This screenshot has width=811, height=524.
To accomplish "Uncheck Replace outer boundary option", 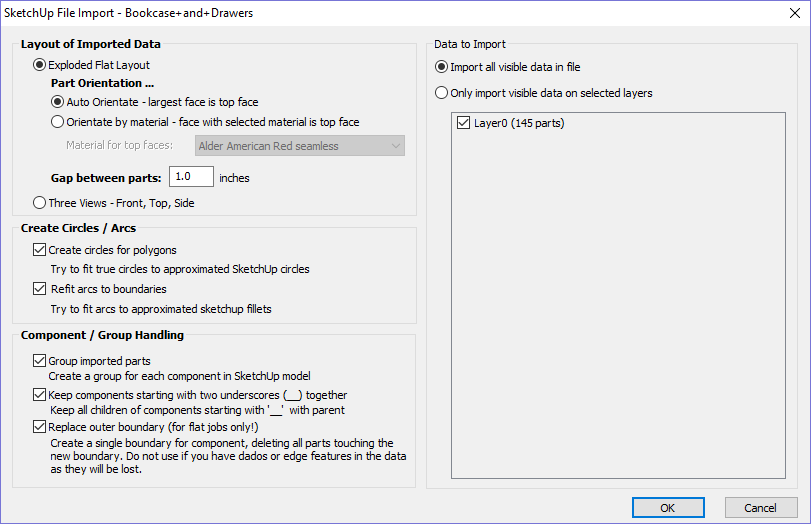I will click(x=39, y=427).
